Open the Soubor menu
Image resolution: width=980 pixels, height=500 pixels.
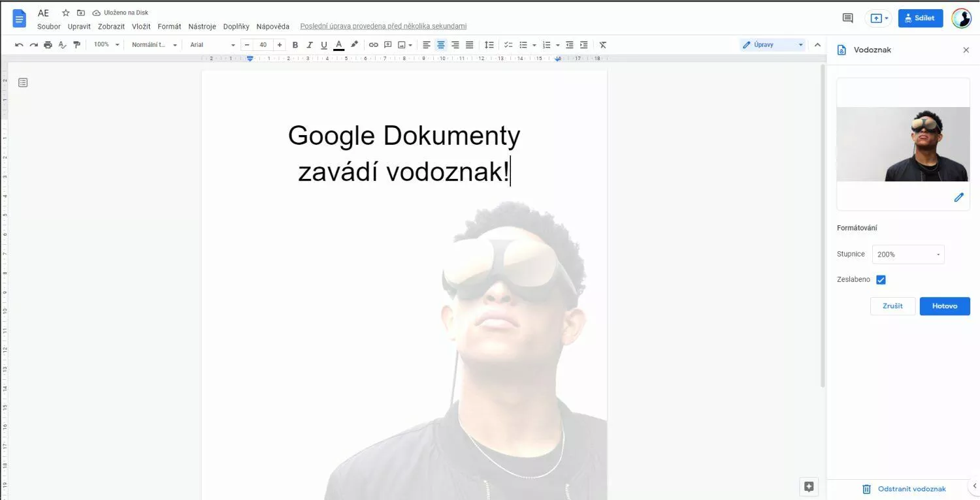49,27
